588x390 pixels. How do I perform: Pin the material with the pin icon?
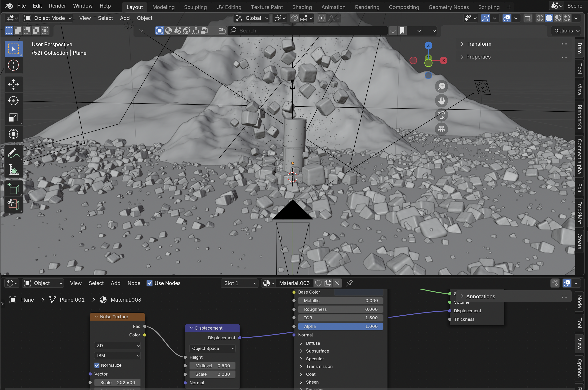[349, 283]
